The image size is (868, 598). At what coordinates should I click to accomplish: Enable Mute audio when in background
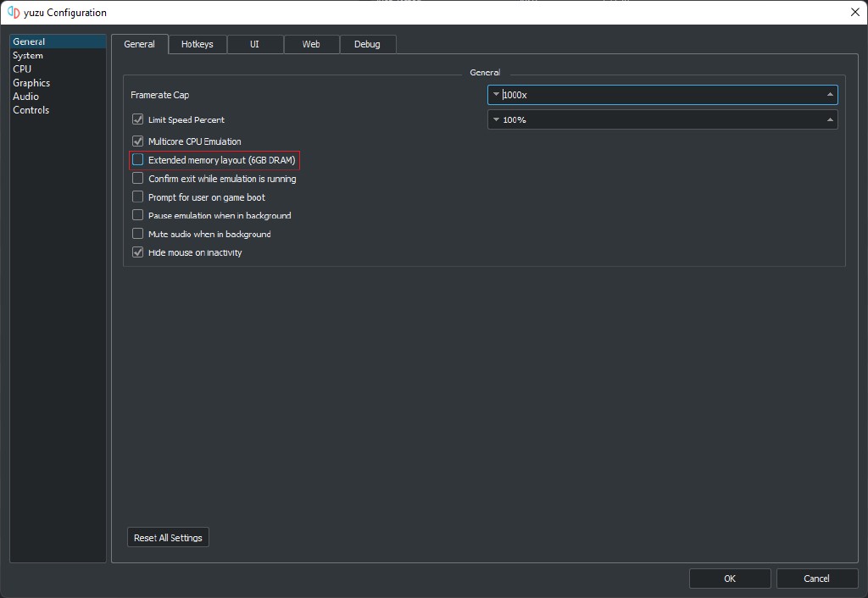[x=138, y=234]
